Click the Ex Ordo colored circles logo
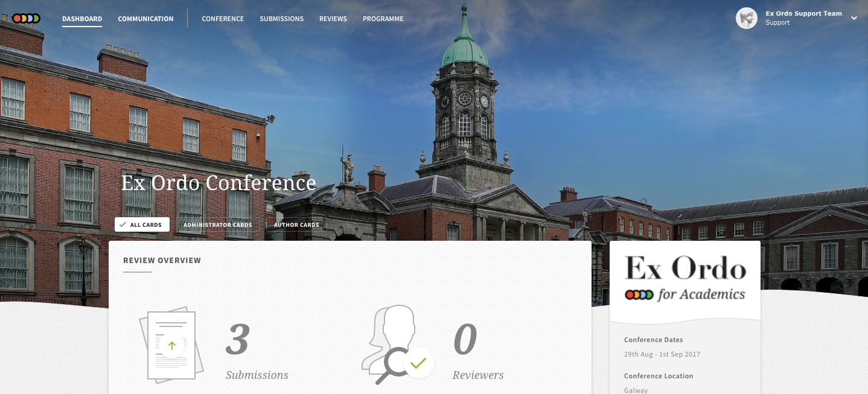Image resolution: width=868 pixels, height=394 pixels. tap(26, 19)
